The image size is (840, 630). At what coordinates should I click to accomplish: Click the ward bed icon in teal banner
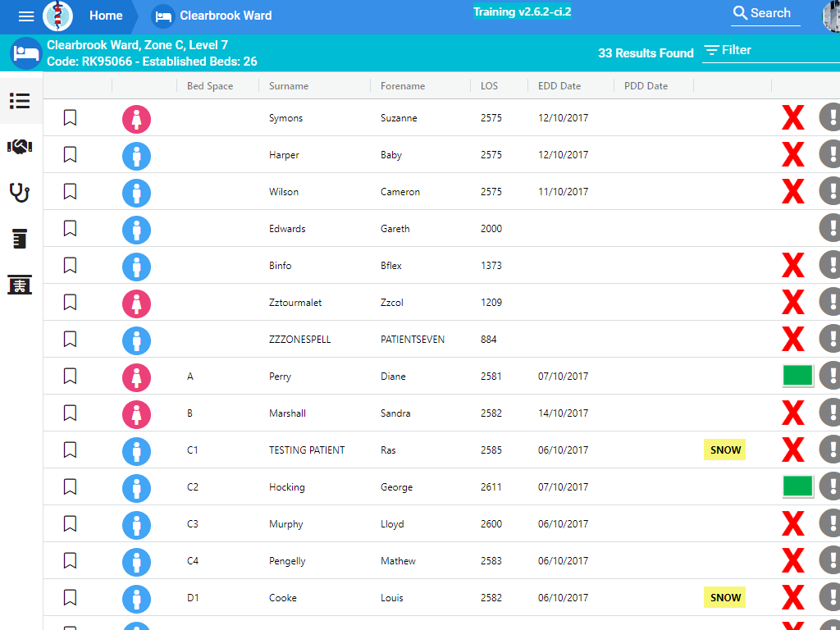click(25, 53)
